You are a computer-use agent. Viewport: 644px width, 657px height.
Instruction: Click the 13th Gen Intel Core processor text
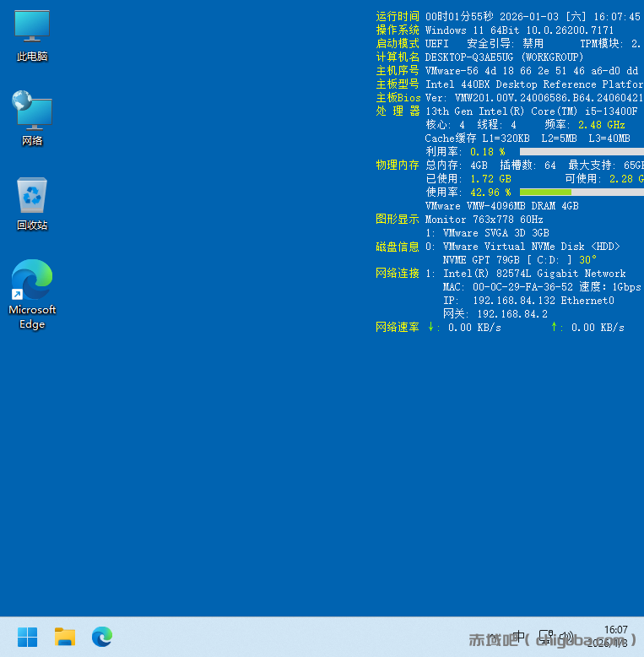[532, 111]
